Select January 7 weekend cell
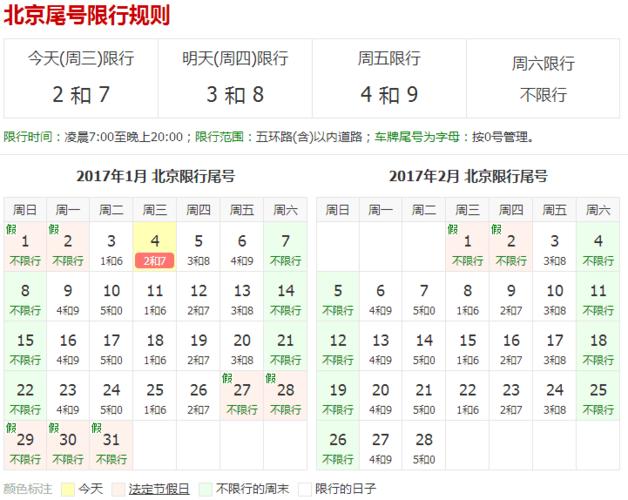This screenshot has width=628, height=500. tap(285, 247)
